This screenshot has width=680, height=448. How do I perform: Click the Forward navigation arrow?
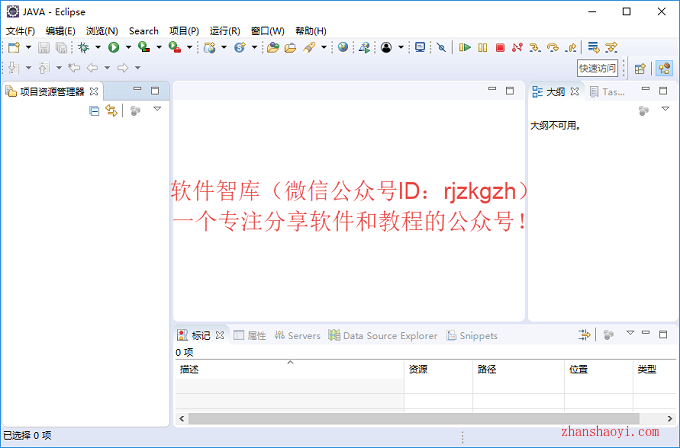(x=123, y=68)
